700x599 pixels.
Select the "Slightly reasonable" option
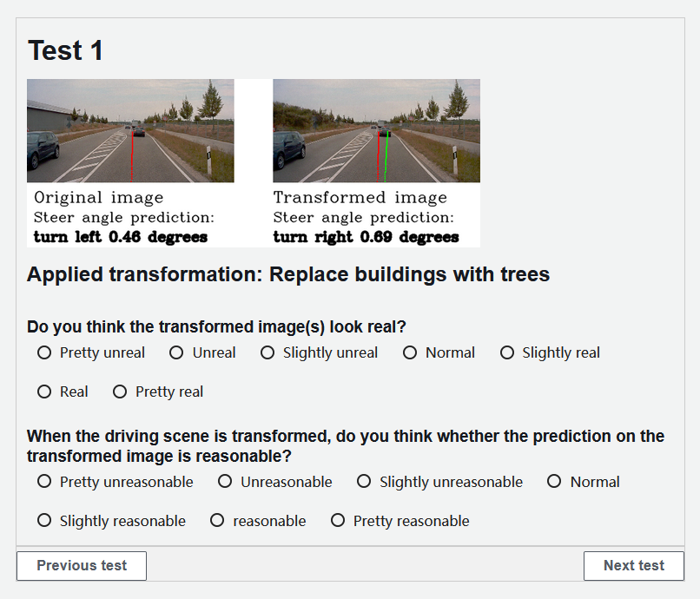[44, 521]
